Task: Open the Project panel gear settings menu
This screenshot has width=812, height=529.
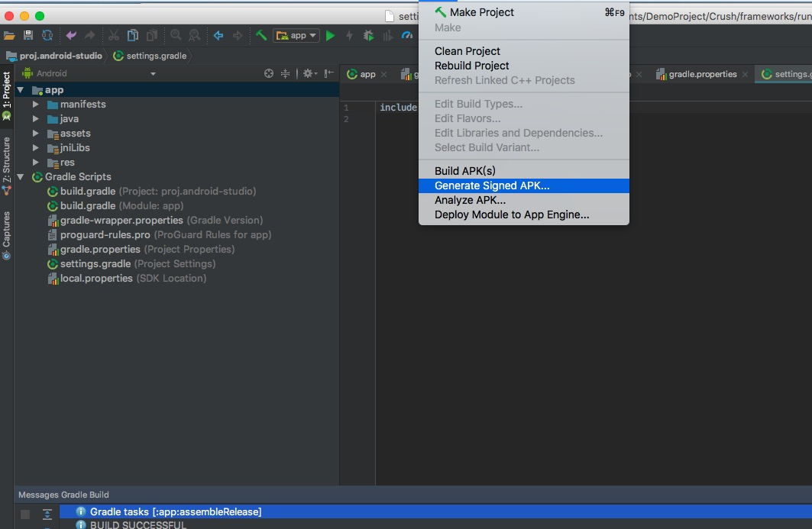Action: pyautogui.click(x=309, y=73)
